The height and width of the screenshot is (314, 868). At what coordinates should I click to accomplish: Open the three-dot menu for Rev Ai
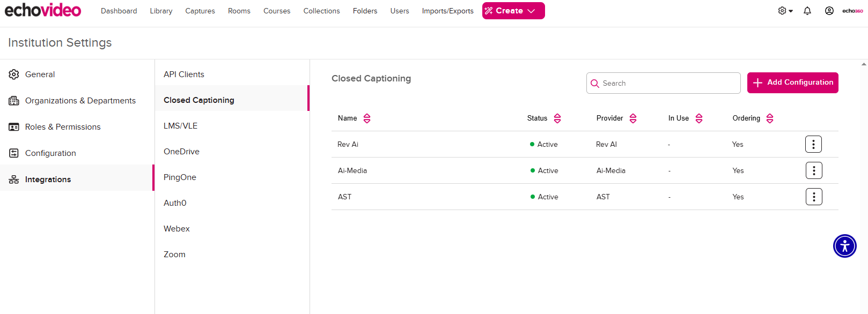[813, 144]
